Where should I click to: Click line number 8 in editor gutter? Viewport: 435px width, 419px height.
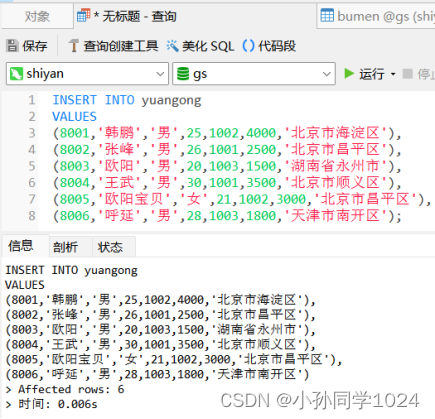pos(32,216)
